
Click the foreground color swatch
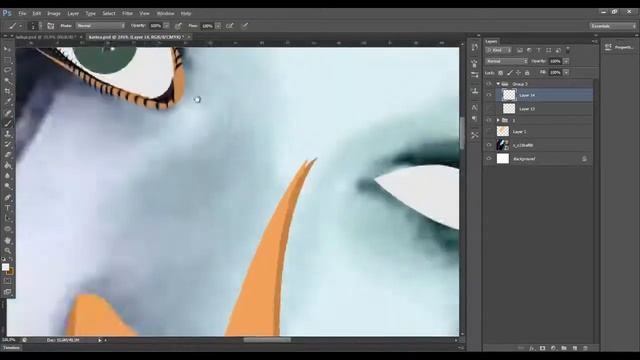click(x=5, y=267)
